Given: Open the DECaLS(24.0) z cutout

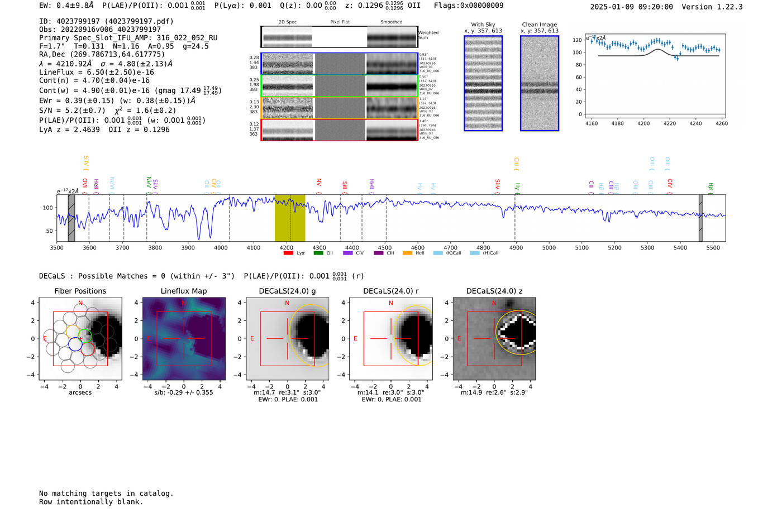Looking at the screenshot, I should 494,339.
